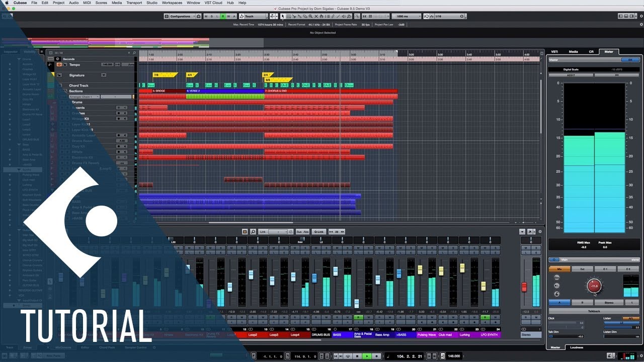Open the Workspaces menu

coord(172,3)
